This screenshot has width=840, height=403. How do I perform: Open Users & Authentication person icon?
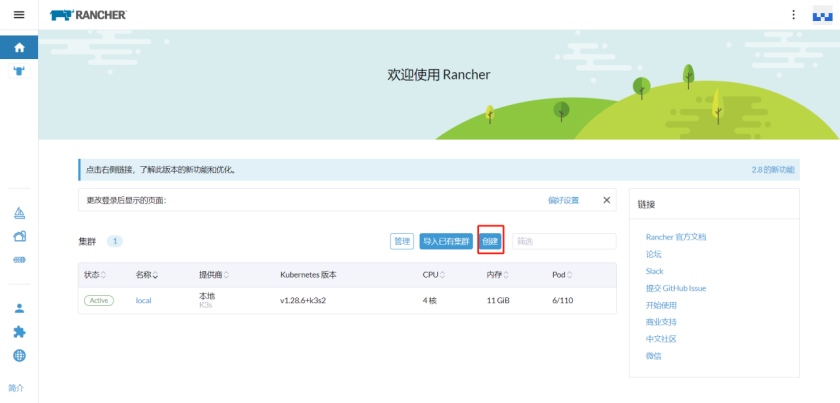coord(19,308)
